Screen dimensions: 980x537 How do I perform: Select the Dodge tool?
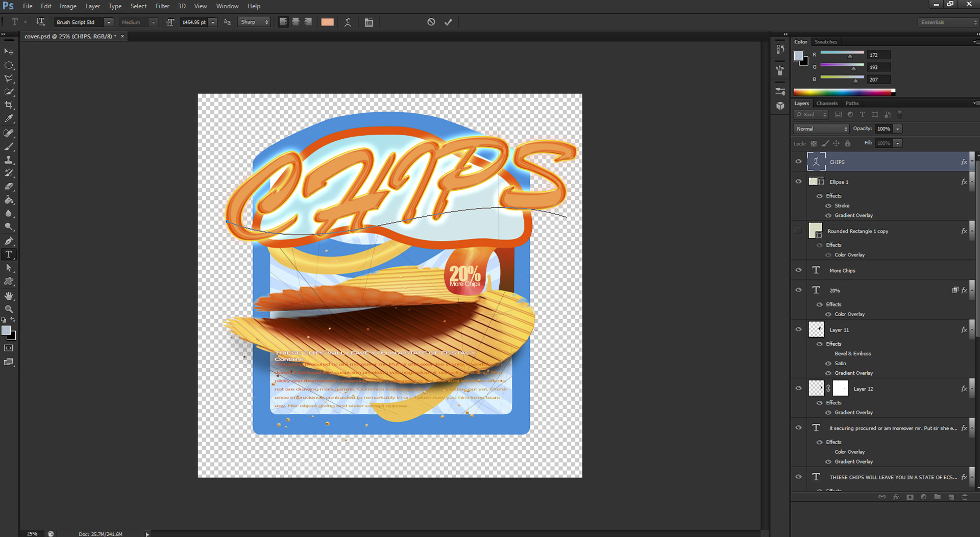[x=9, y=226]
